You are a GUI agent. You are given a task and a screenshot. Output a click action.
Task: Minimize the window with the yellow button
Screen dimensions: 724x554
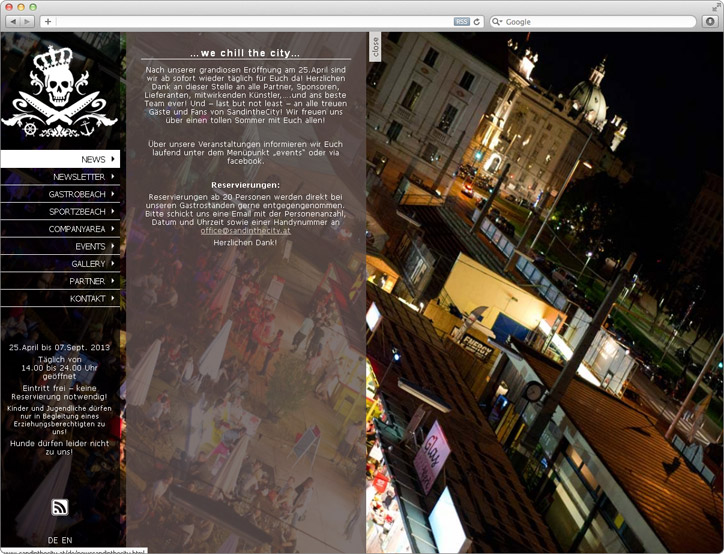[x=21, y=7]
